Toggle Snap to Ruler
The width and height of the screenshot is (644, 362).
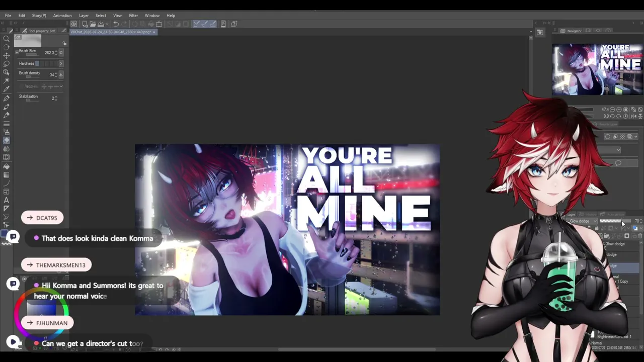tap(197, 24)
